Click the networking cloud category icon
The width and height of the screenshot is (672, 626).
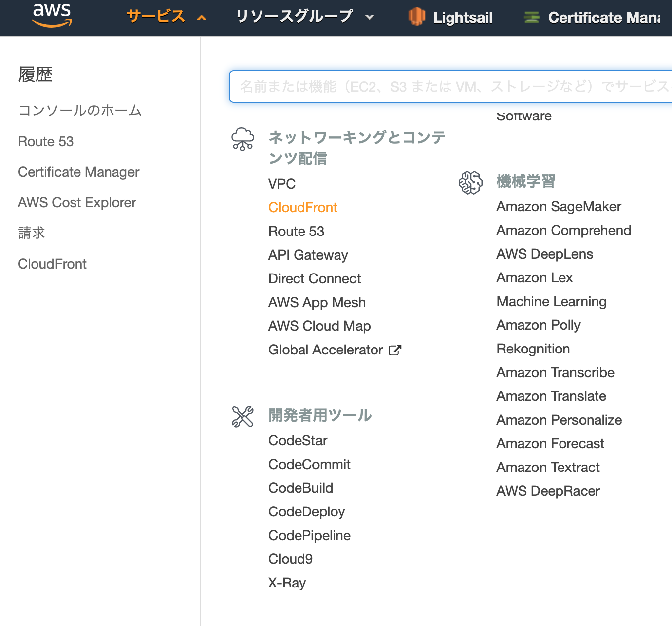click(x=243, y=139)
